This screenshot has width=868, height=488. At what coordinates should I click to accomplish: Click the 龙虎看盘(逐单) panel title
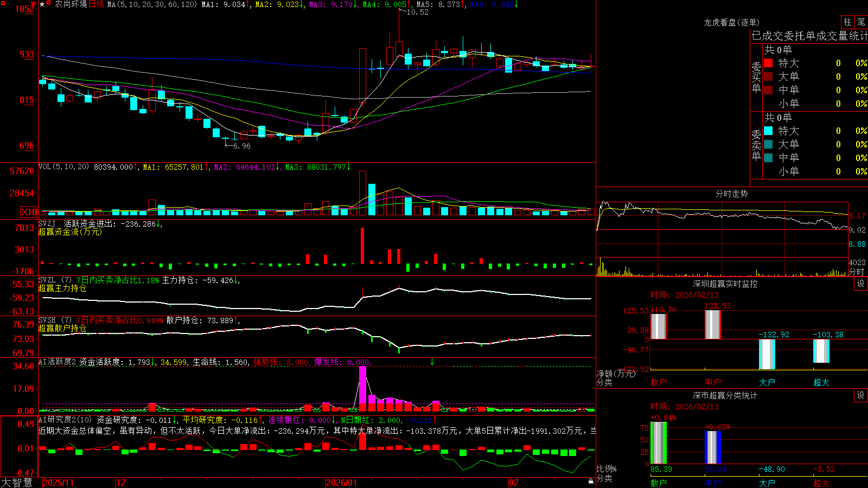[x=731, y=22]
